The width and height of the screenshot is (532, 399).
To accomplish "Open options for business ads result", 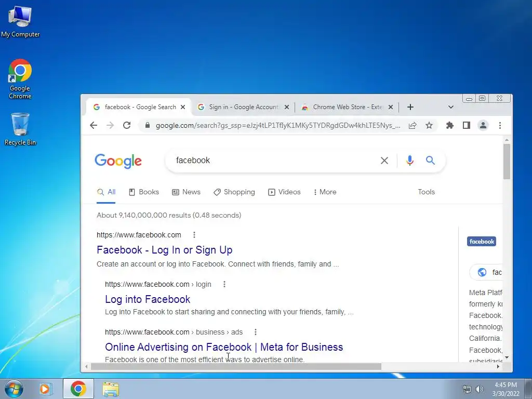I will click(256, 332).
